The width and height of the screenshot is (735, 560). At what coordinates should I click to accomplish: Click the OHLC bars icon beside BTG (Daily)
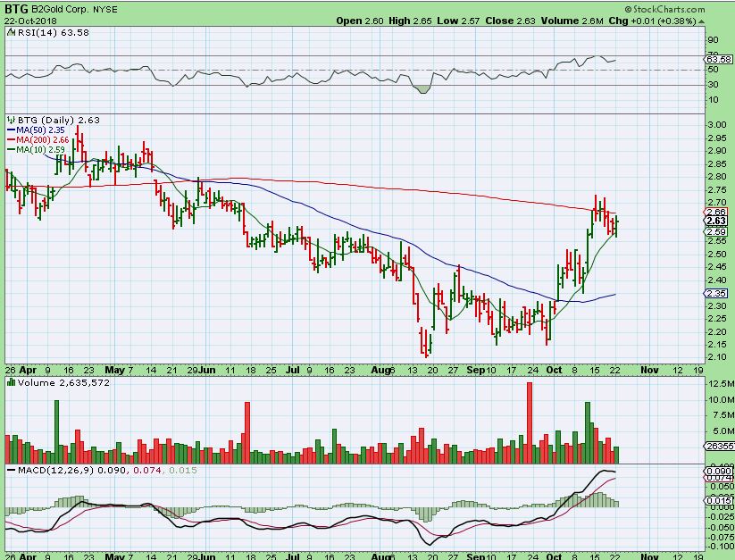pos(12,120)
